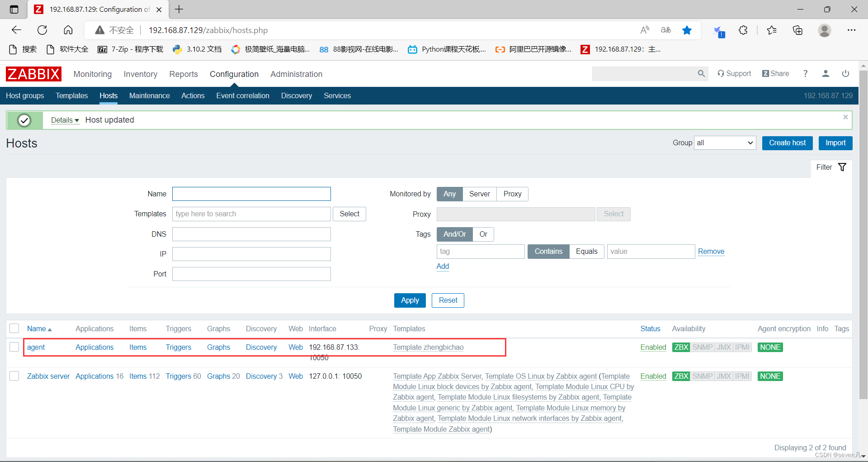Tick the agent host checkbox
The width and height of the screenshot is (868, 462).
(14, 347)
